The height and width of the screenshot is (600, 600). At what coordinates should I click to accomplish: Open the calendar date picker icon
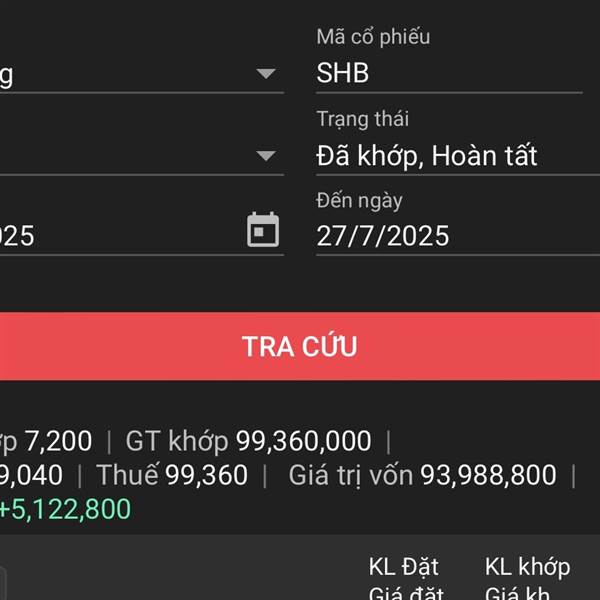pos(263,230)
